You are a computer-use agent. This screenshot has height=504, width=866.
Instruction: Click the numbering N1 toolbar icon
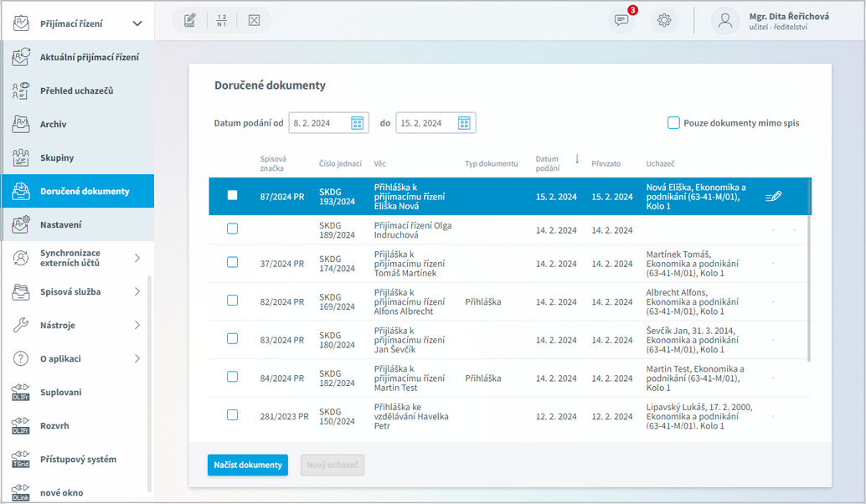tap(221, 20)
